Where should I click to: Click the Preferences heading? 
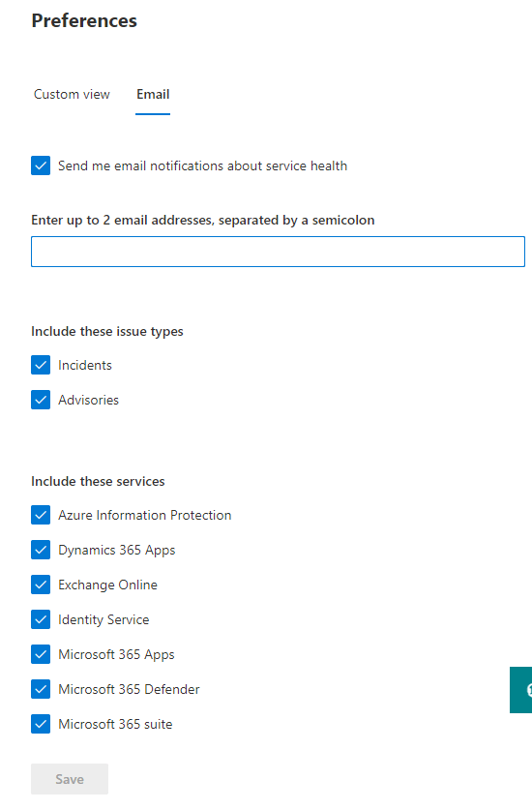click(x=84, y=20)
